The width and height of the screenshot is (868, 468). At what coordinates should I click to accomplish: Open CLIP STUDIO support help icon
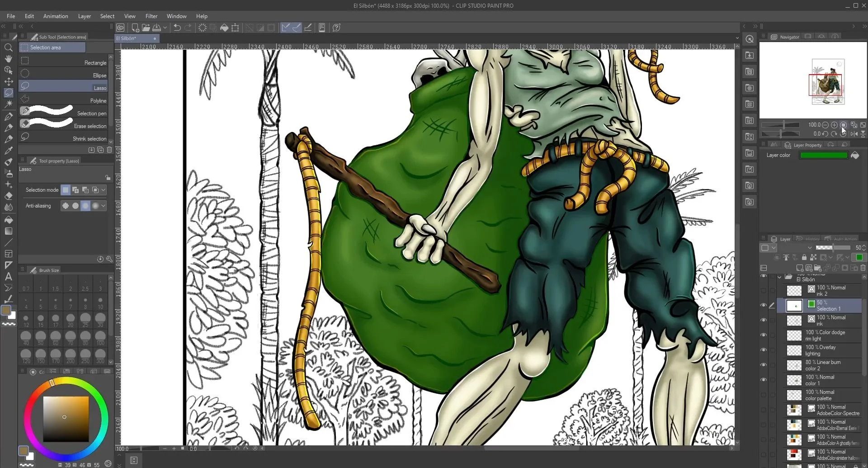(x=336, y=28)
